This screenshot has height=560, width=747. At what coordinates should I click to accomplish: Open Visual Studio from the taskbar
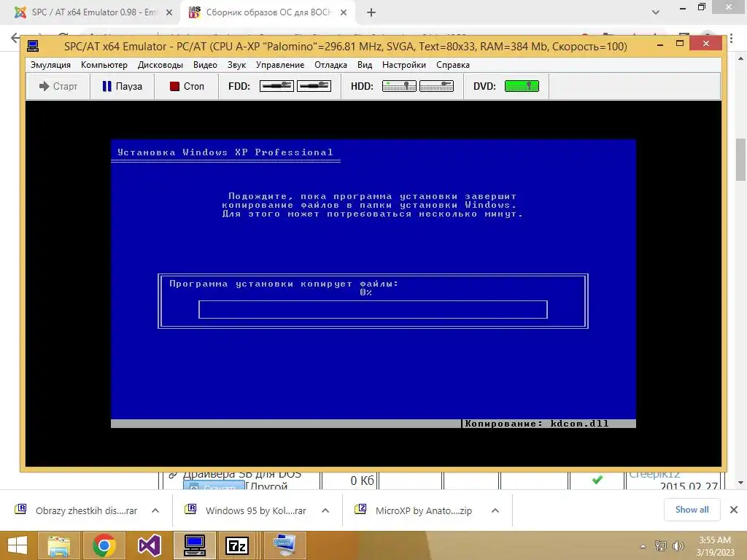click(150, 545)
